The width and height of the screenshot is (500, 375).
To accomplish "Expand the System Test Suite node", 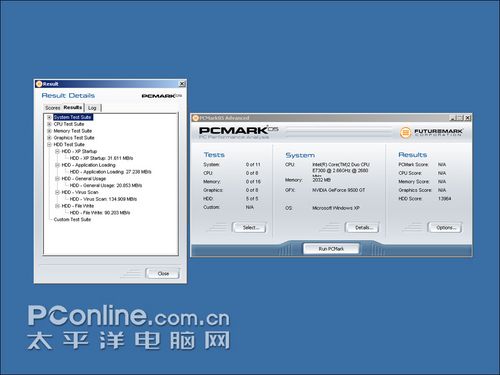I will 49,117.
